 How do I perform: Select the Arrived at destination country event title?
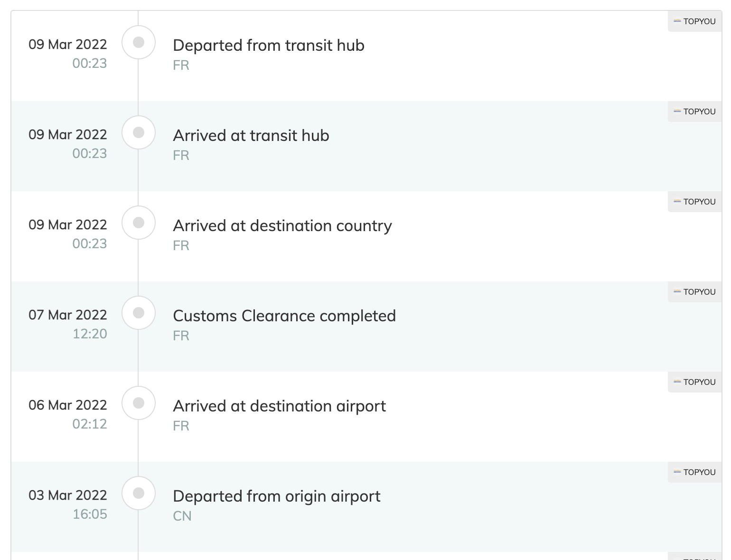coord(282,226)
